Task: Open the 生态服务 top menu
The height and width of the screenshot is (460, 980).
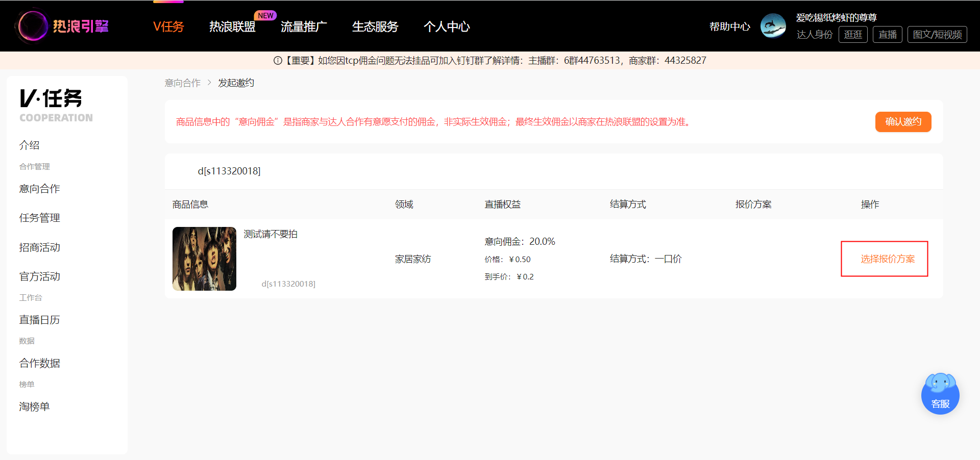Action: (x=375, y=27)
